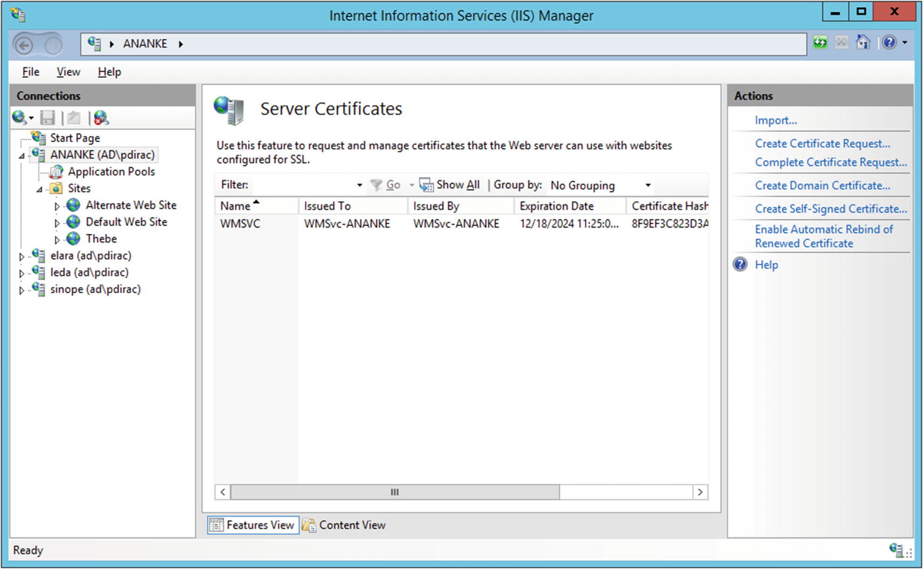Select the Sites folder node
The image size is (924, 570).
point(79,188)
